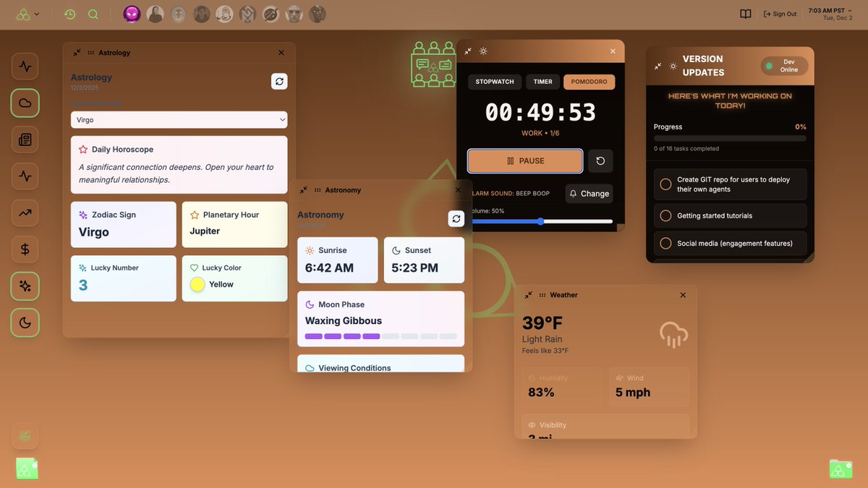Check off Create GIT repo task
The image size is (868, 488).
tap(665, 184)
